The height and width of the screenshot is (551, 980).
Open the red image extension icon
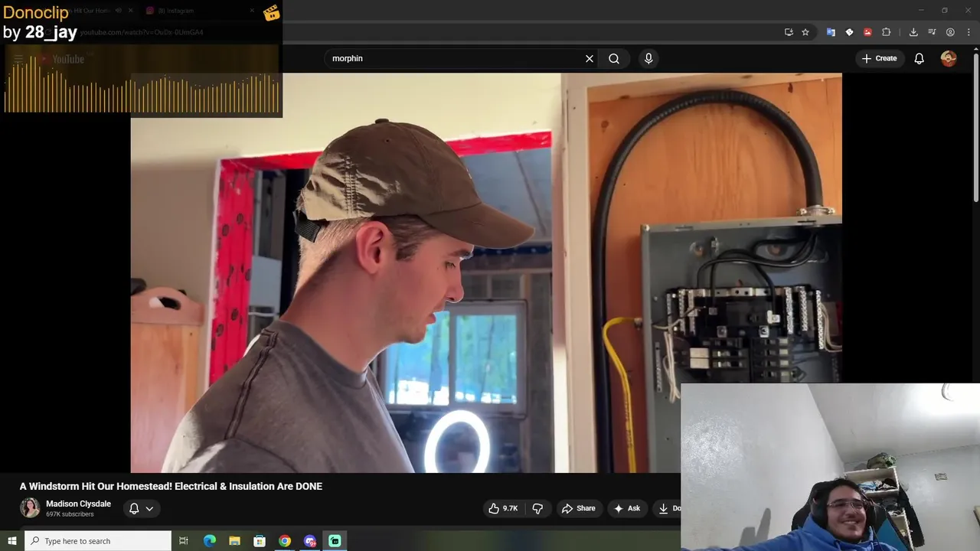(867, 32)
